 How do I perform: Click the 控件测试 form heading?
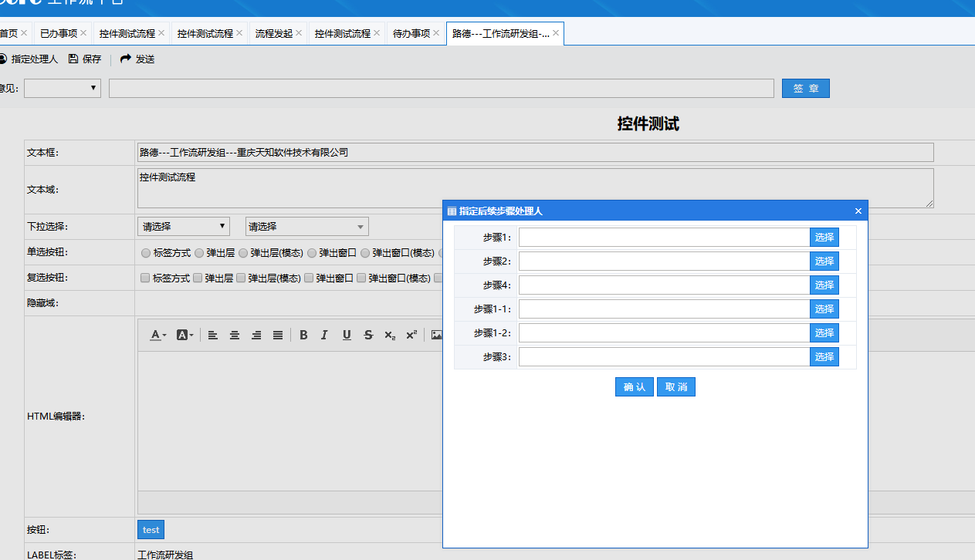(648, 124)
